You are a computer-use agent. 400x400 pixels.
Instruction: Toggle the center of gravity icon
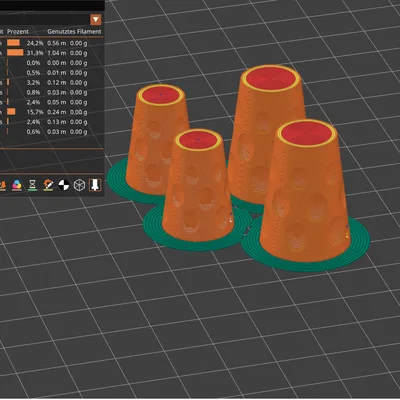(x=64, y=185)
